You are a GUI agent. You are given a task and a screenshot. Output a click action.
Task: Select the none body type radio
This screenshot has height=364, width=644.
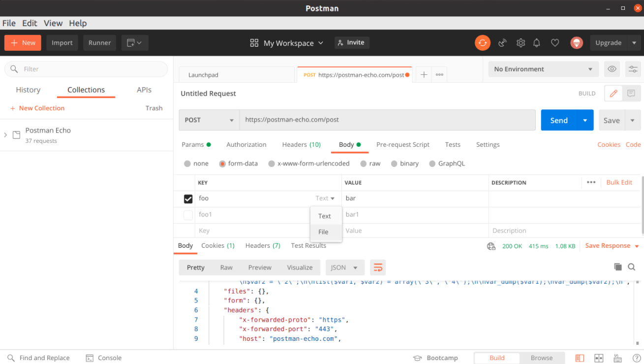click(x=187, y=164)
